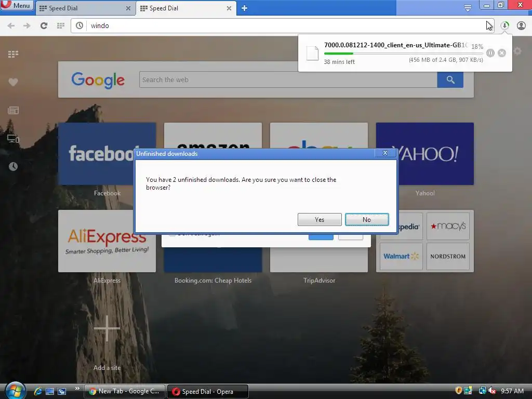Click the '38 mins left' download text

(x=339, y=62)
